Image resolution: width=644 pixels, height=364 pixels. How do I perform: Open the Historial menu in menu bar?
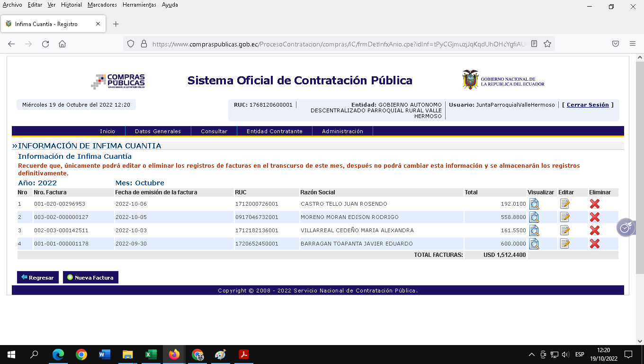click(72, 5)
